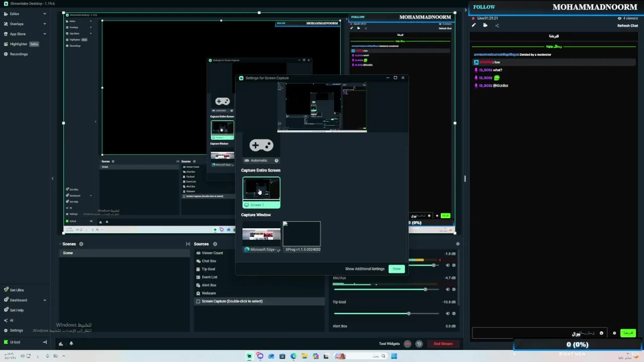Select Microsoft Edge window thumbnail
Image resolution: width=644 pixels, height=362 pixels.
(262, 237)
